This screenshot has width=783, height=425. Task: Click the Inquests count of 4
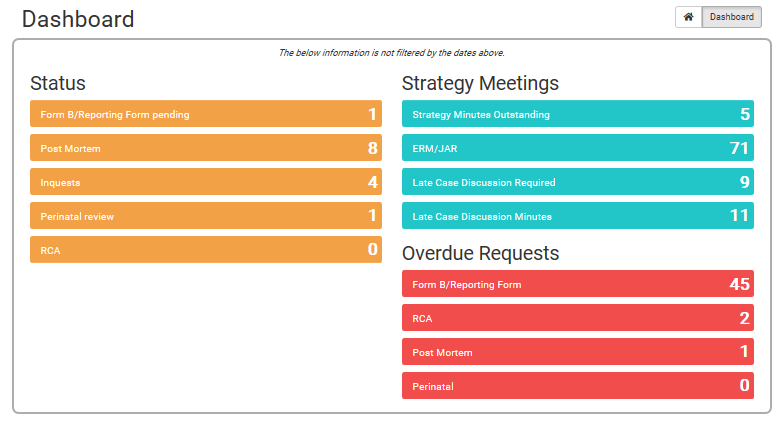pyautogui.click(x=372, y=182)
